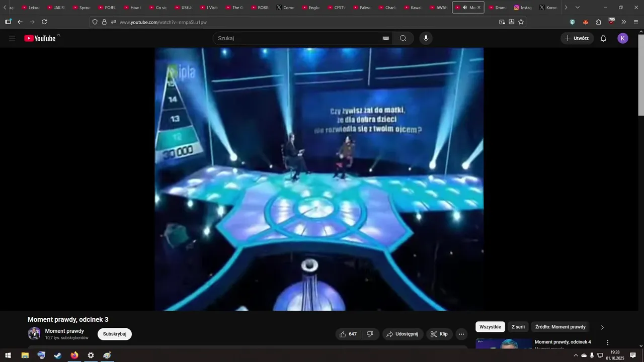Reload the current page
This screenshot has height=362, width=644.
tap(44, 22)
